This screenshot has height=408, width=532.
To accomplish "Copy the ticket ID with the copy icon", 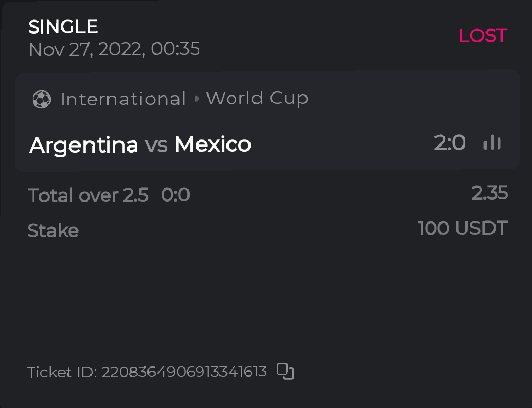I will coord(285,371).
